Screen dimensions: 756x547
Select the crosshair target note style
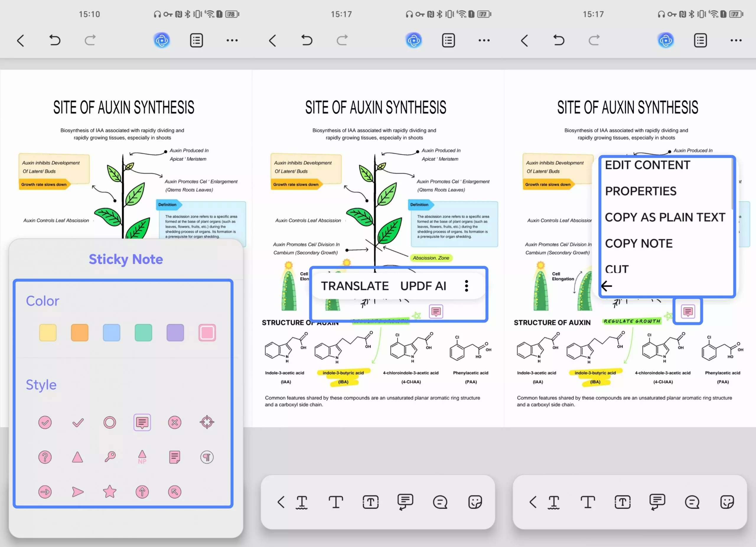coord(207,422)
